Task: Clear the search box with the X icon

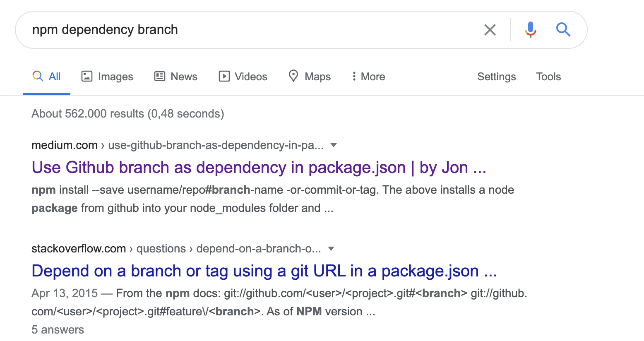Action: click(x=490, y=30)
